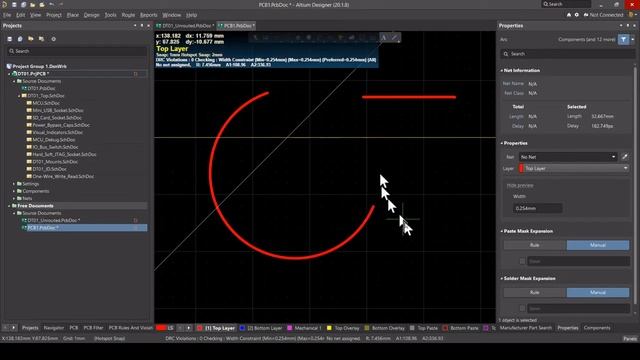
Task: Select SD_Card_Socket.SchDoc in project tree
Action: [57, 118]
